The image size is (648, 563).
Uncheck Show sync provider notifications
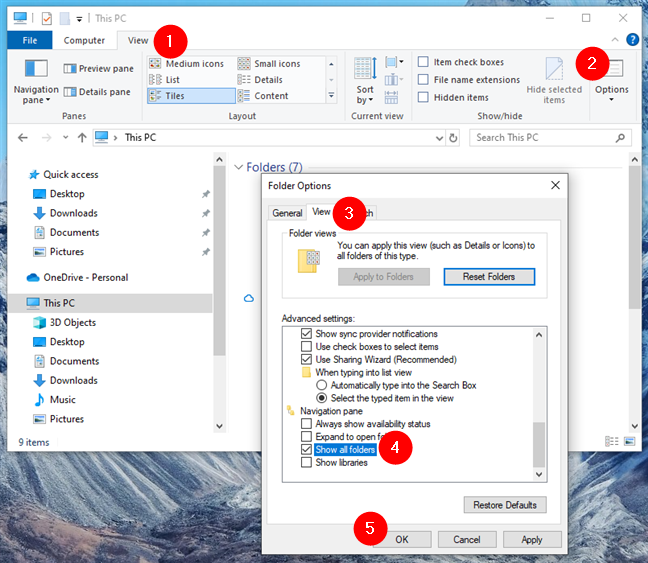click(x=306, y=334)
